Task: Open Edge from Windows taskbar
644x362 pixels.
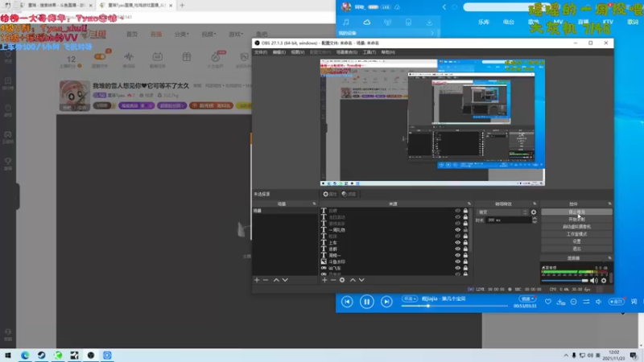Action: pyautogui.click(x=25, y=356)
